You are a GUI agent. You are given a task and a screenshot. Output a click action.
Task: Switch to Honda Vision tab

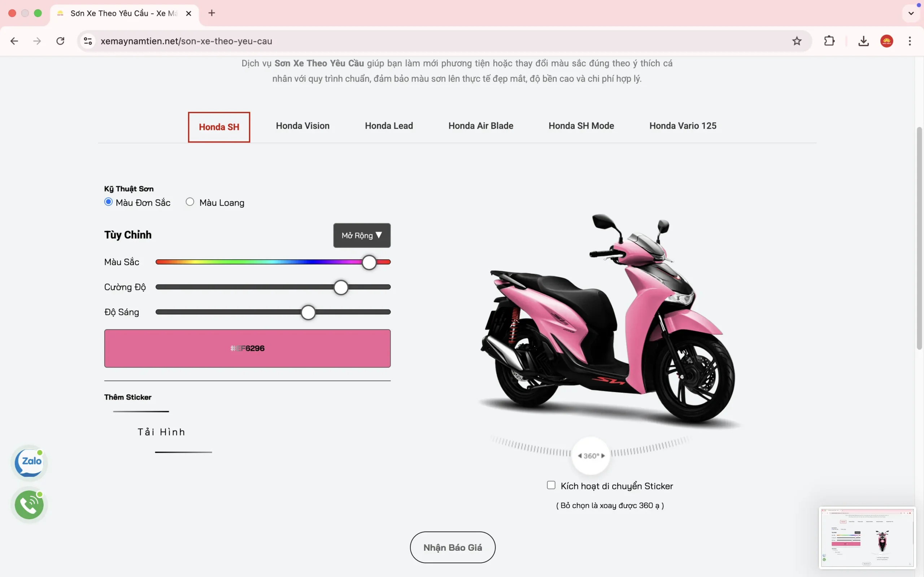302,126
